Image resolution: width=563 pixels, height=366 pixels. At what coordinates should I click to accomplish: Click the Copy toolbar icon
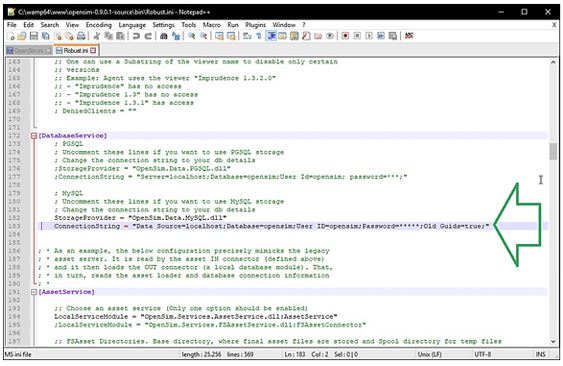click(108, 36)
